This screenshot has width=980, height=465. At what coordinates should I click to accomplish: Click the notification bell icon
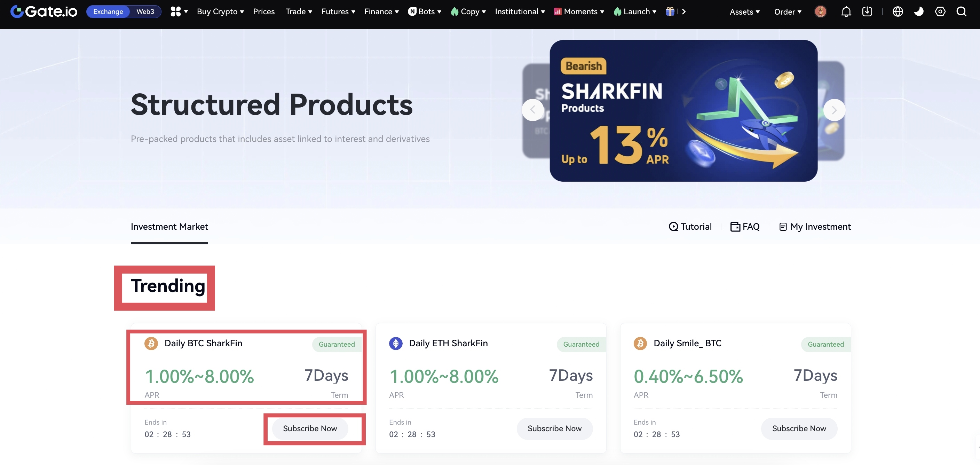[x=846, y=12]
